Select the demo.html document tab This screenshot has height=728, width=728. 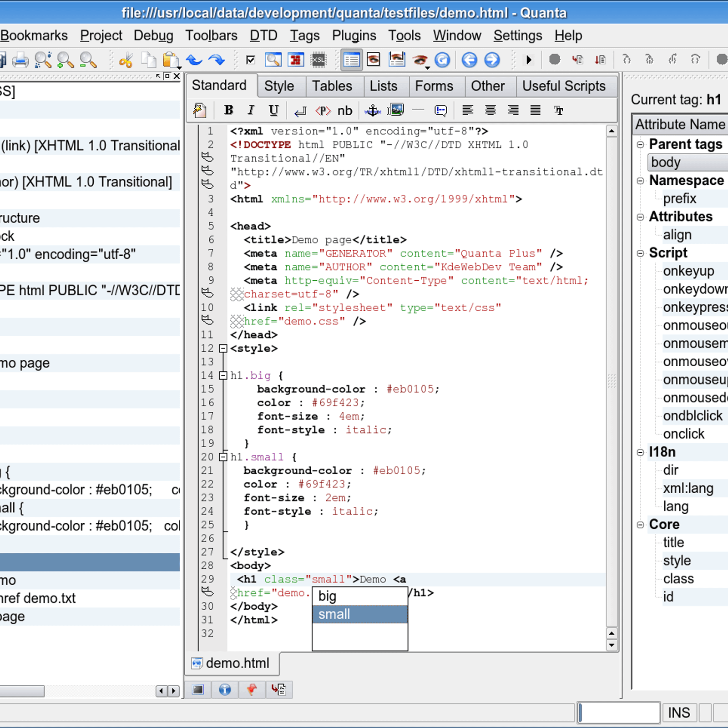pos(232,663)
